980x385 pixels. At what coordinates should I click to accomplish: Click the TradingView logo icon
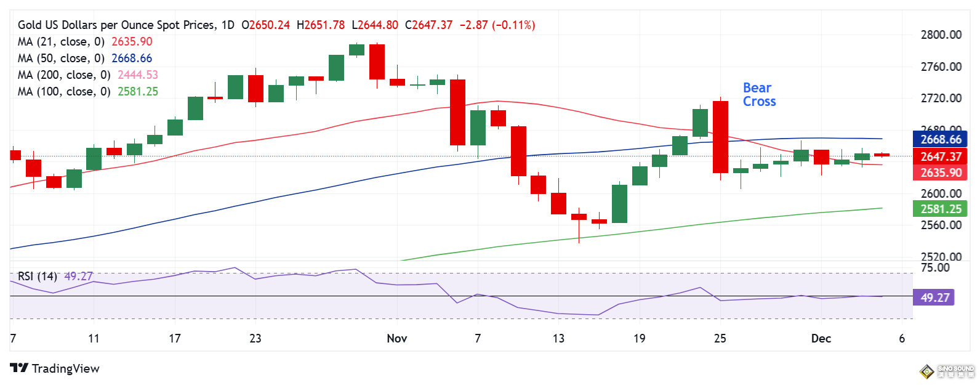(19, 368)
